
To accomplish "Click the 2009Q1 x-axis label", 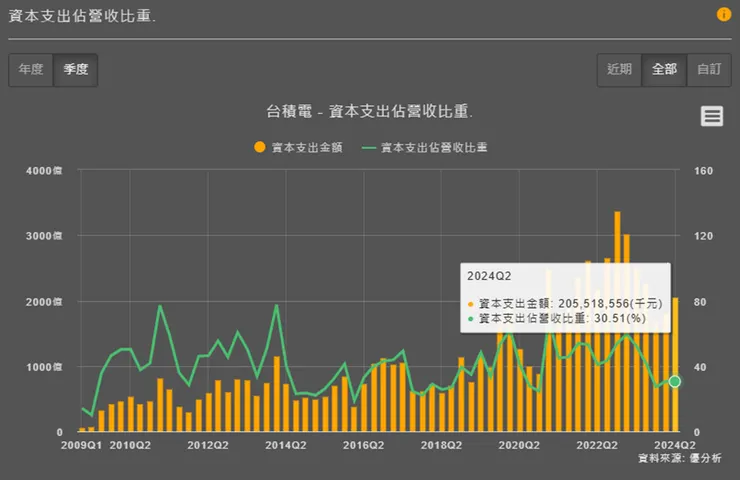I will pos(81,445).
